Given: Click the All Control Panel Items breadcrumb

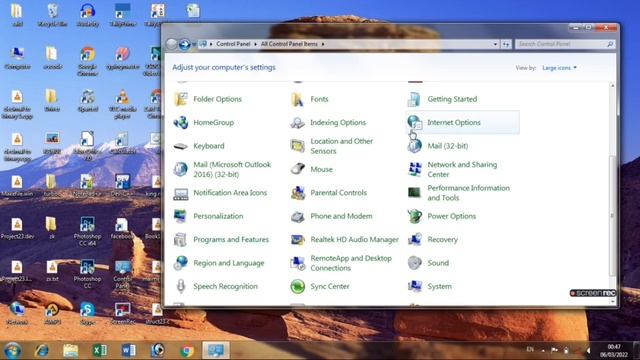Looking at the screenshot, I should tap(289, 44).
